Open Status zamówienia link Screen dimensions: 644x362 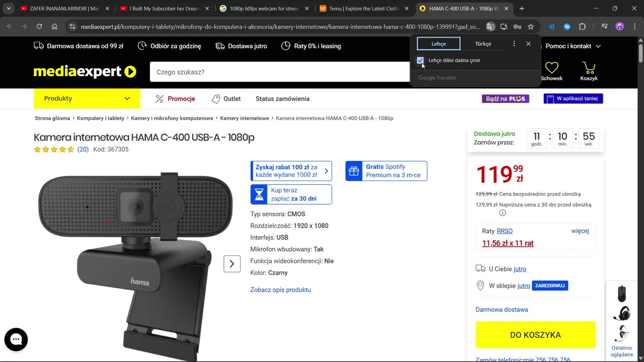(x=282, y=99)
